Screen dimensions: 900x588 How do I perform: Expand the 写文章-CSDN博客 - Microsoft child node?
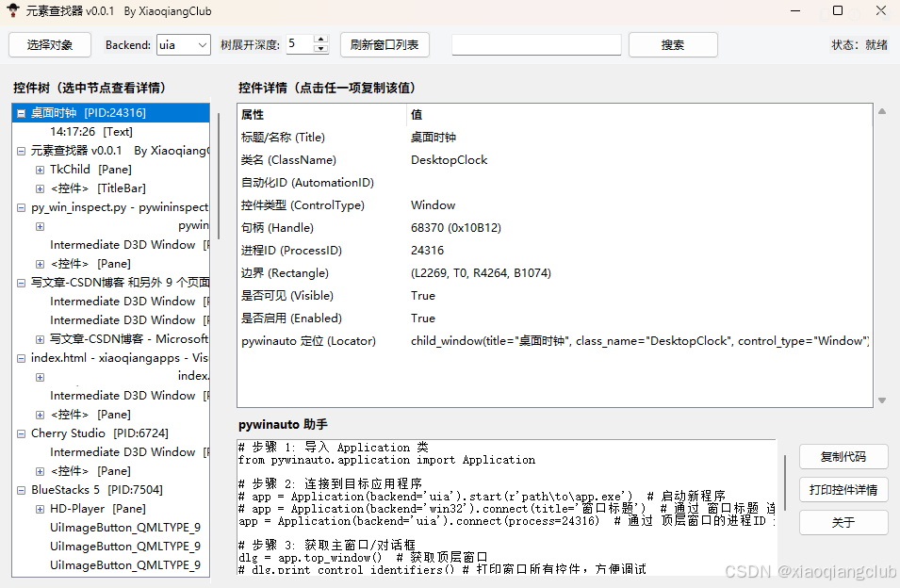coord(40,339)
